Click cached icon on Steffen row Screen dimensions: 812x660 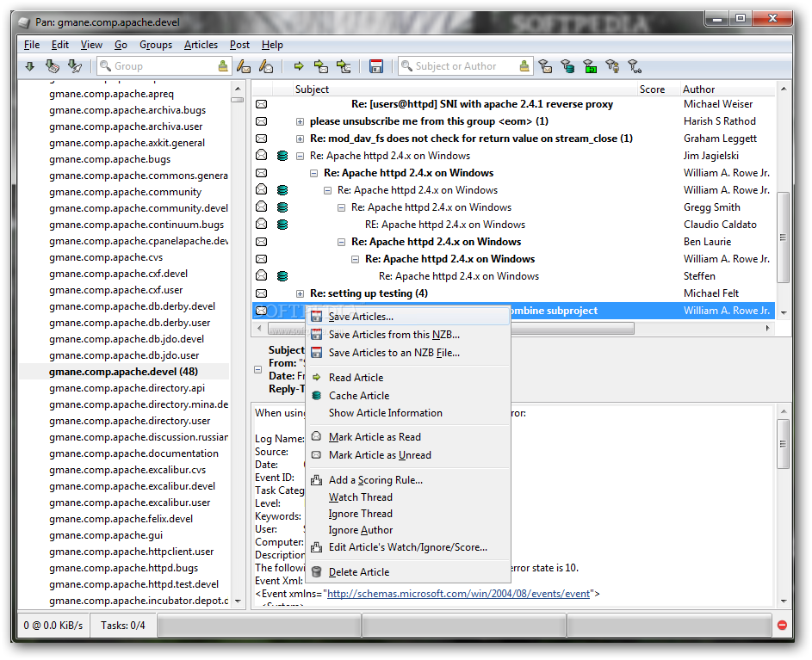[x=282, y=276]
